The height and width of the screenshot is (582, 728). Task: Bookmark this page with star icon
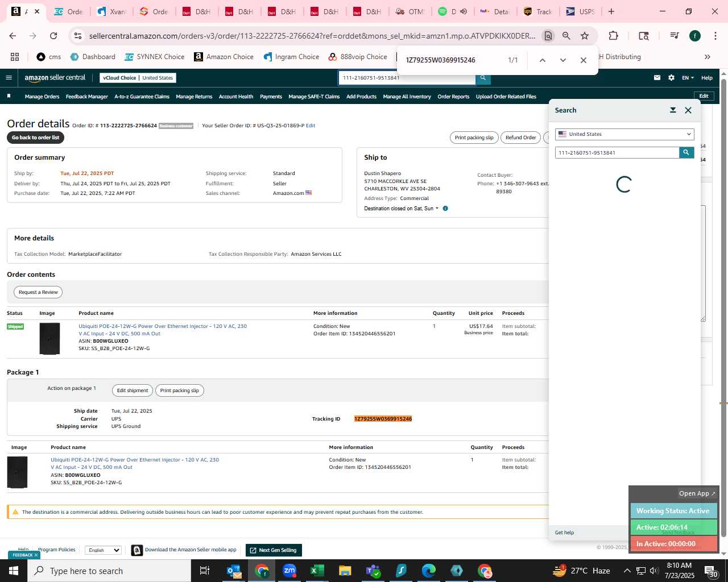(x=585, y=36)
